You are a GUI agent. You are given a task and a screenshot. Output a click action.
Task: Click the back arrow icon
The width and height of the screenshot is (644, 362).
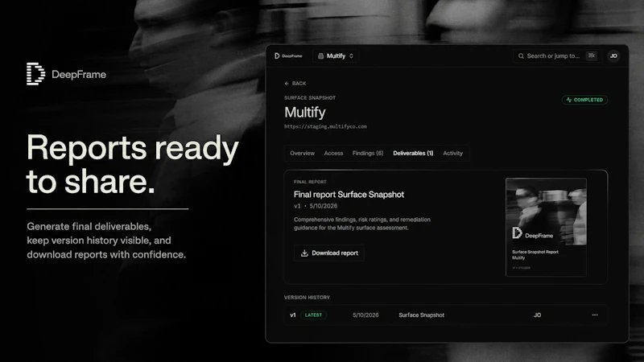[x=287, y=84]
